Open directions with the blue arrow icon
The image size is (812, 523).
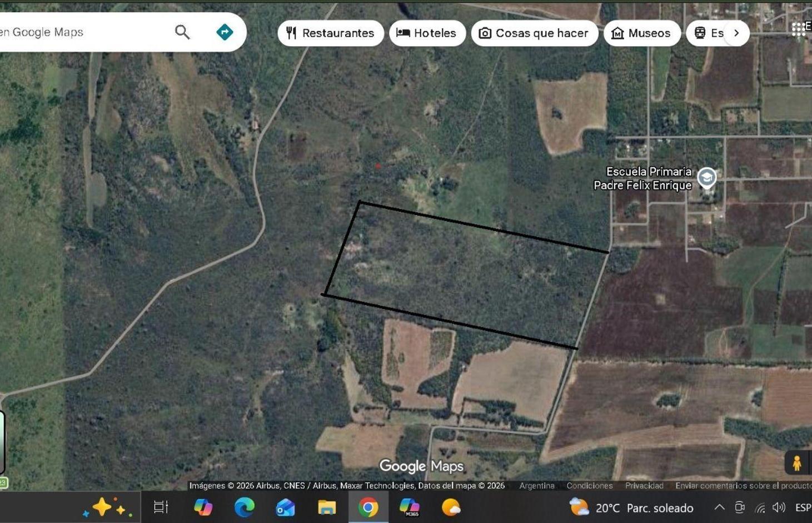225,32
